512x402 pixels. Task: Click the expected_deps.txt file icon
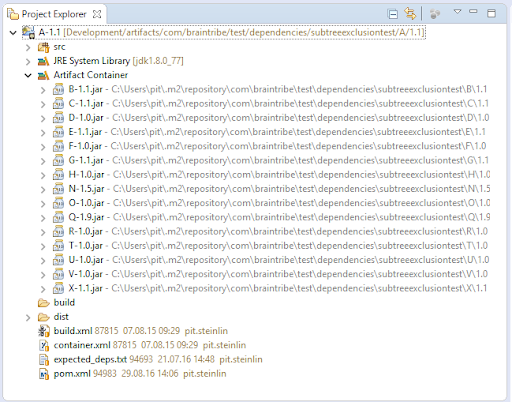44,360
